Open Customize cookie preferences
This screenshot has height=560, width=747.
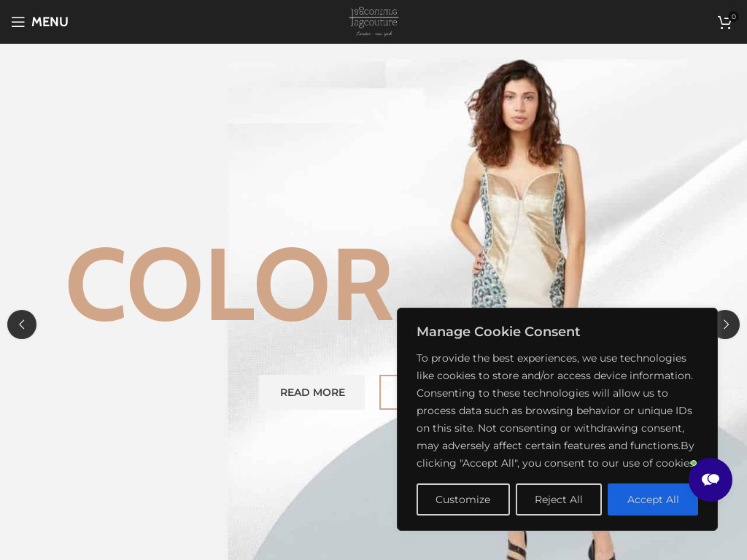tap(462, 499)
